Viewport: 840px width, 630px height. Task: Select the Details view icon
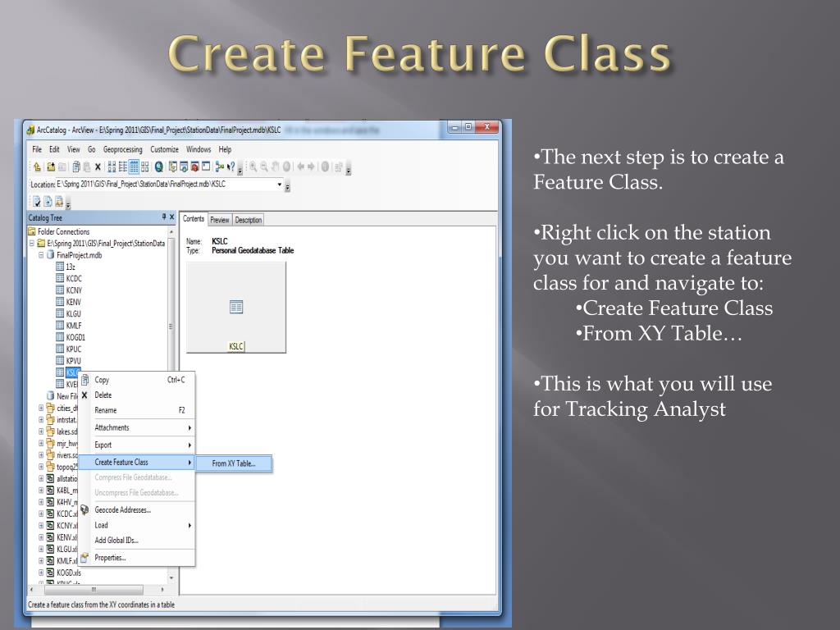tap(134, 167)
